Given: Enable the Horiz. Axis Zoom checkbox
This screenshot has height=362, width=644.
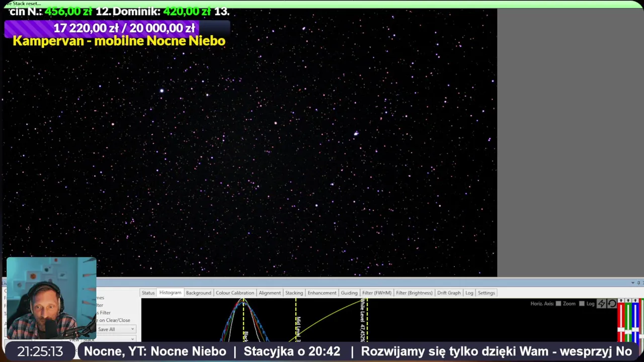Looking at the screenshot, I should coord(558,304).
